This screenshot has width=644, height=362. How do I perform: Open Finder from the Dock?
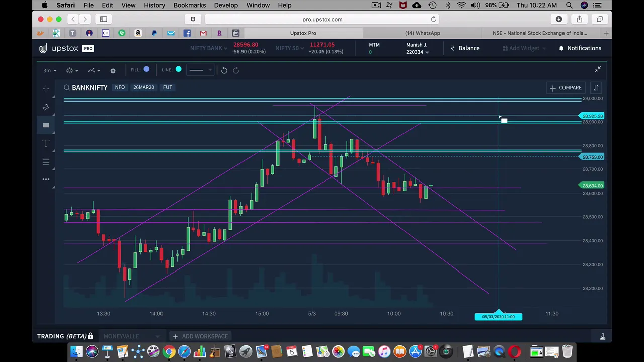76,351
